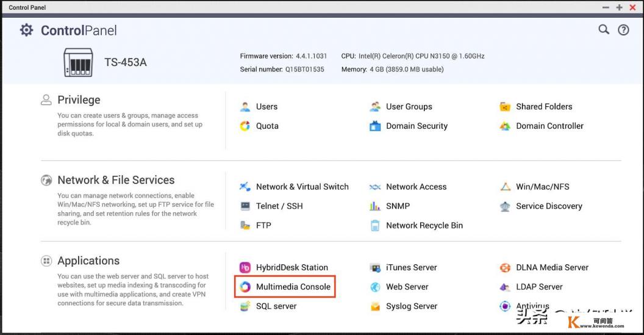
Task: Open the Quota pie chart icon
Action: tap(245, 126)
